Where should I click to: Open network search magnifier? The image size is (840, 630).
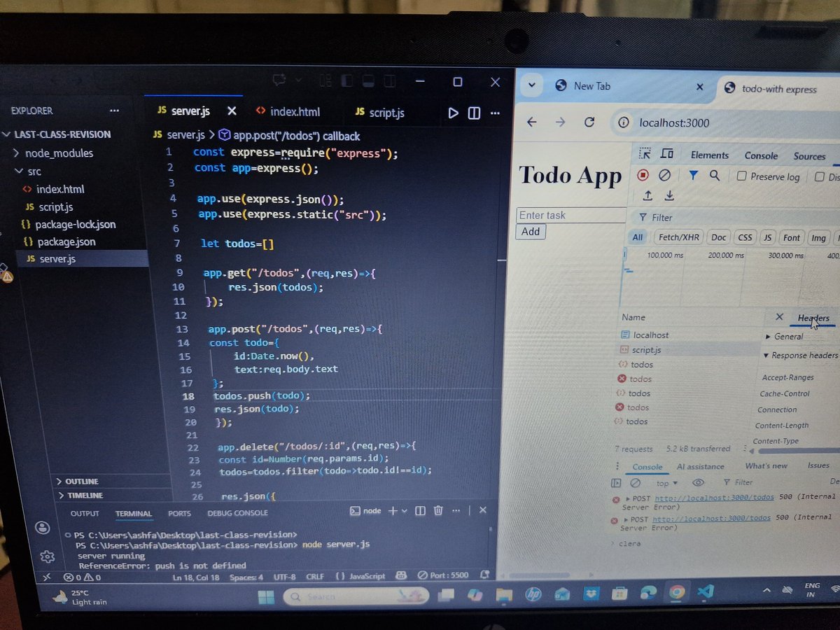[x=715, y=176]
